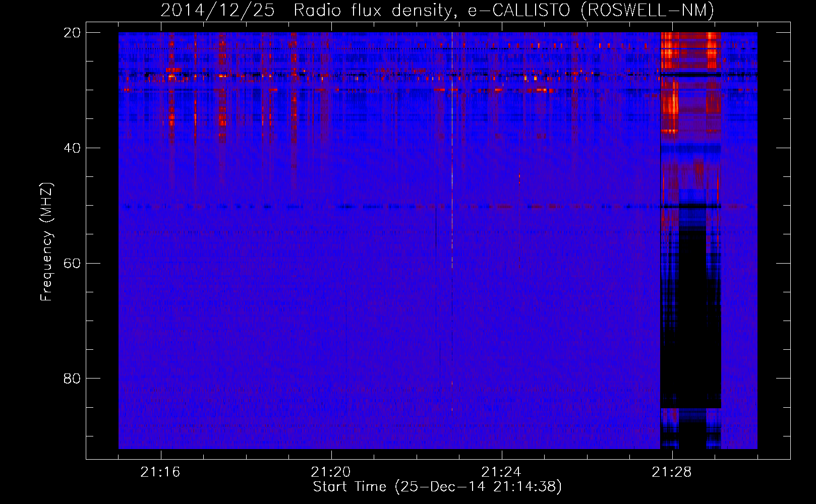Click the frequency tick label "60"
The height and width of the screenshot is (504, 816).
pos(72,264)
